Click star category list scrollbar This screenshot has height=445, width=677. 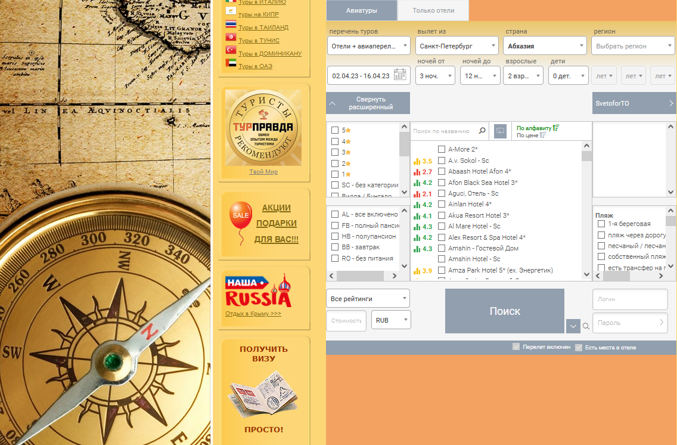coord(404,159)
